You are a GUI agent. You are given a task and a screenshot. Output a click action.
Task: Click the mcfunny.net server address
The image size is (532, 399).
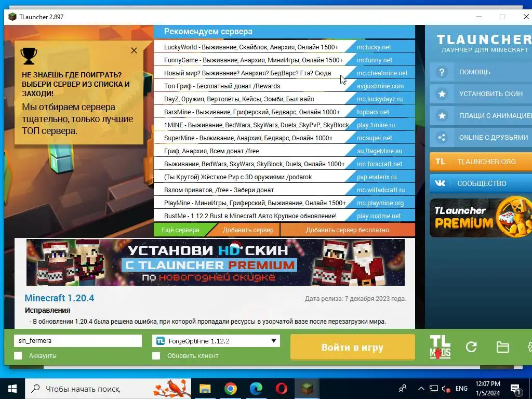375,60
